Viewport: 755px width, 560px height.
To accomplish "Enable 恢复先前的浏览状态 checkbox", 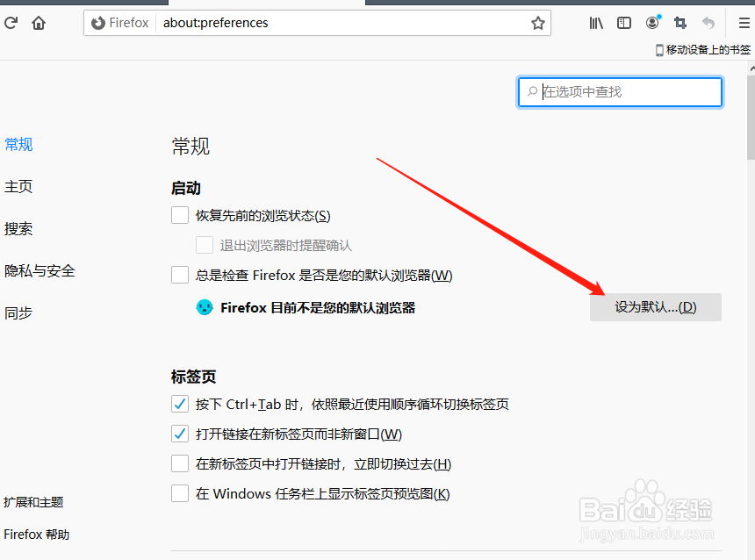I will click(x=180, y=215).
